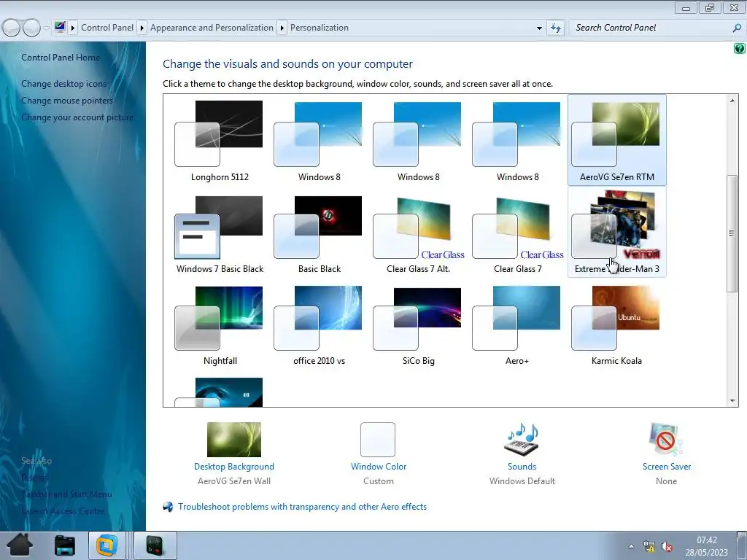Open the recent pages dropdown arrow
Viewport: 747px width, 560px height.
[46, 28]
